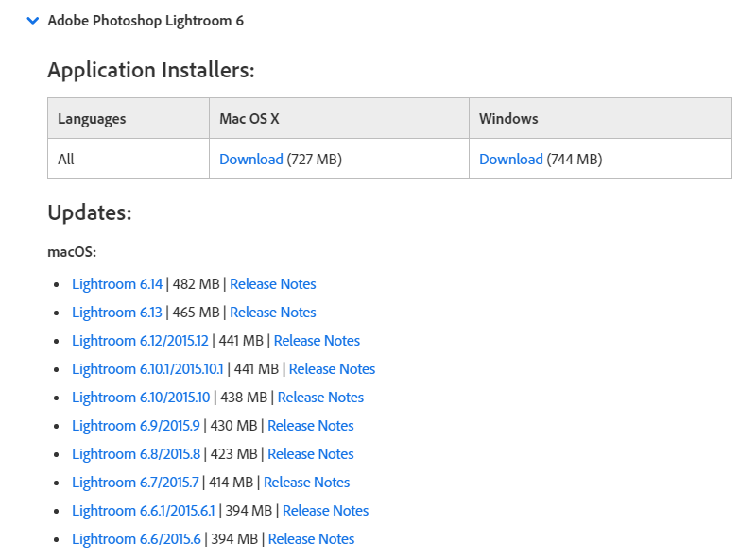756x559 pixels.
Task: Click the Lightroom 6.9/2015.9 update link
Action: [x=135, y=426]
